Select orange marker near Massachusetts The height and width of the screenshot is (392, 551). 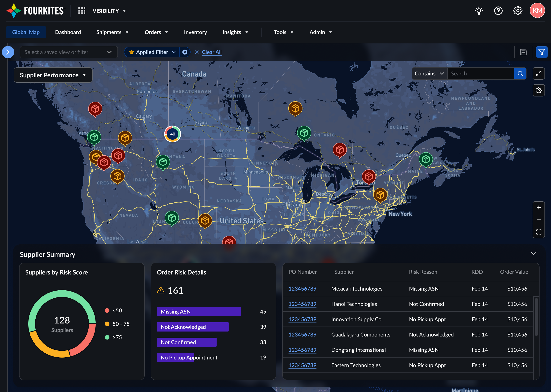point(380,195)
